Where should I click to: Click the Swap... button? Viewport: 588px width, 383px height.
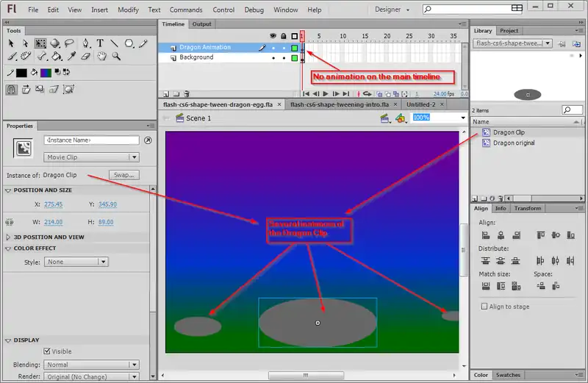pos(123,175)
